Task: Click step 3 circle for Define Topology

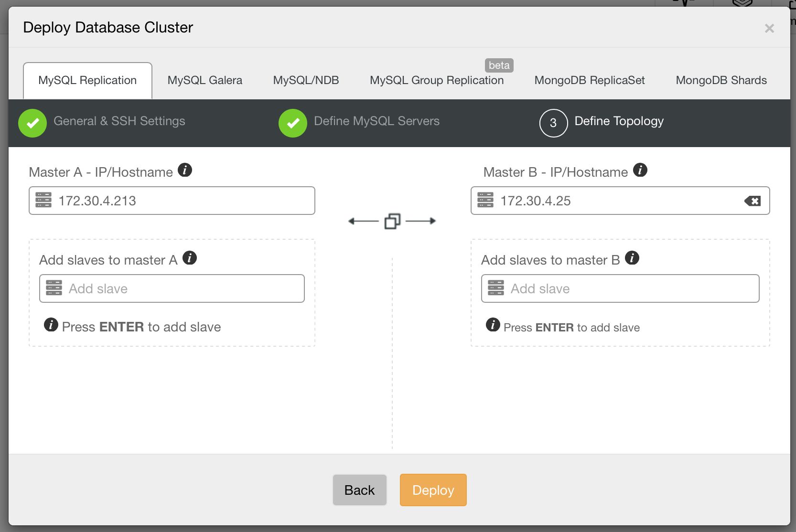Action: click(553, 123)
